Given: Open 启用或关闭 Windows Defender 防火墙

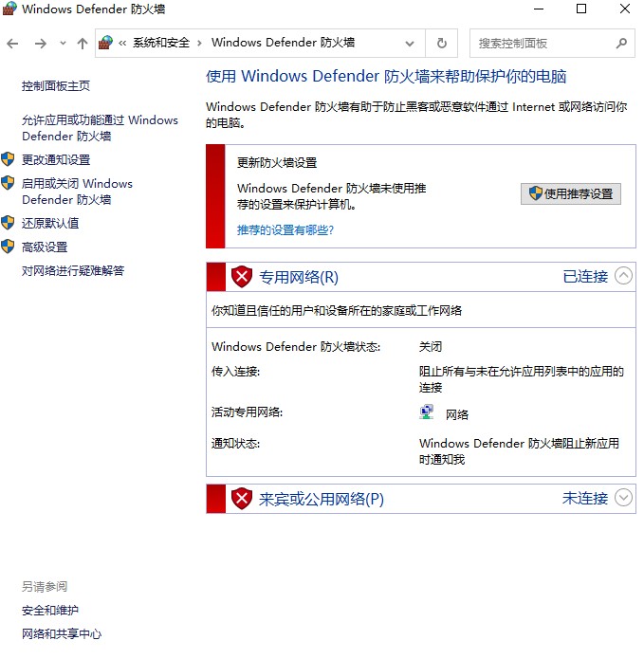Looking at the screenshot, I should coord(78,192).
